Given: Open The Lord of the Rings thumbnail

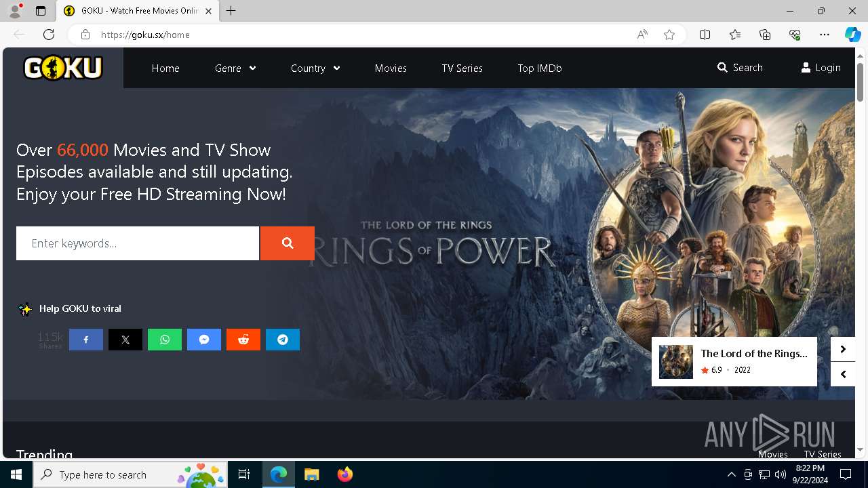Looking at the screenshot, I should point(676,362).
